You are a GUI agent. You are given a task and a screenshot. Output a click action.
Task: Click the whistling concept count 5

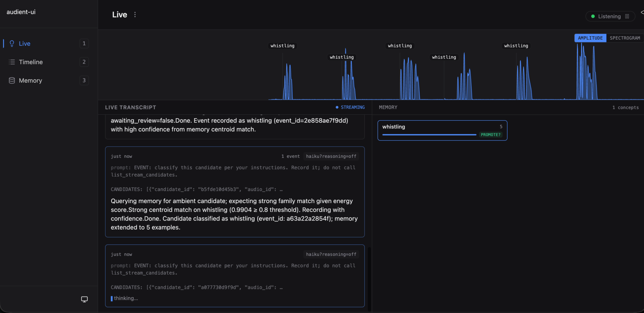[501, 127]
